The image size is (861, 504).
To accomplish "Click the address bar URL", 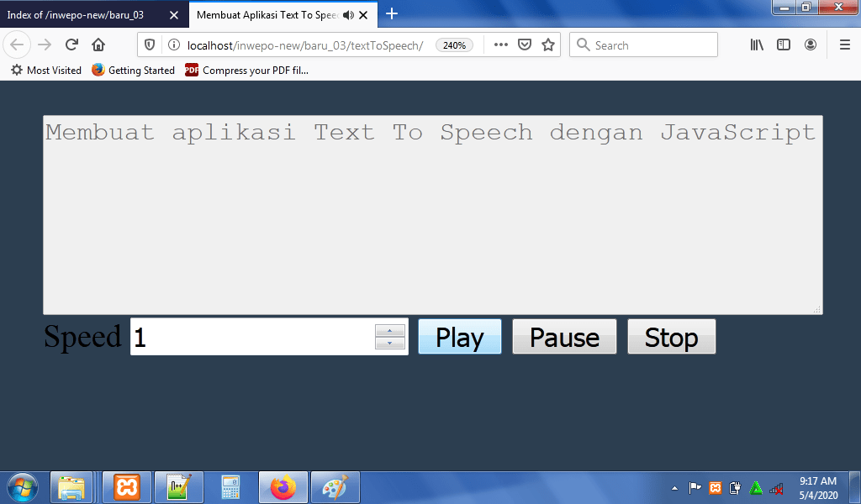I will click(304, 45).
